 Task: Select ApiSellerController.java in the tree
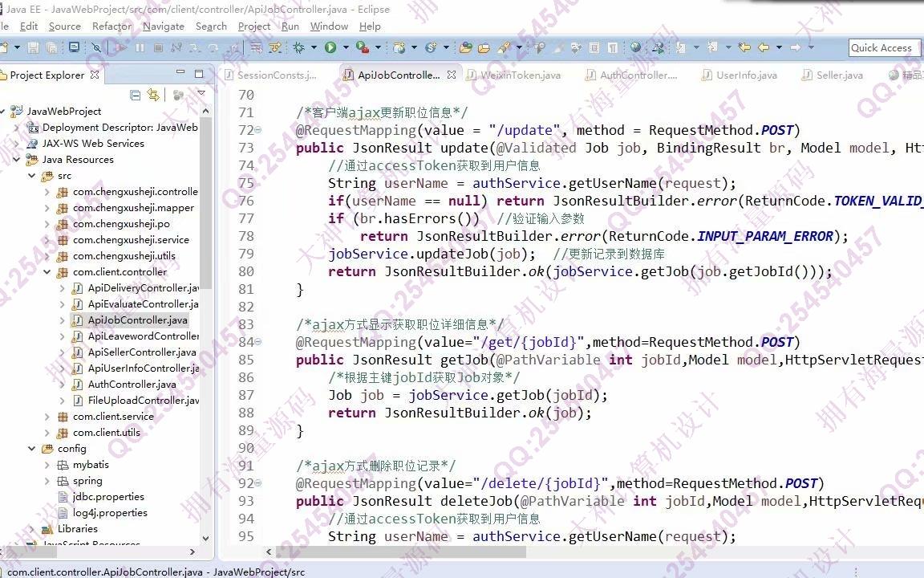click(x=141, y=352)
